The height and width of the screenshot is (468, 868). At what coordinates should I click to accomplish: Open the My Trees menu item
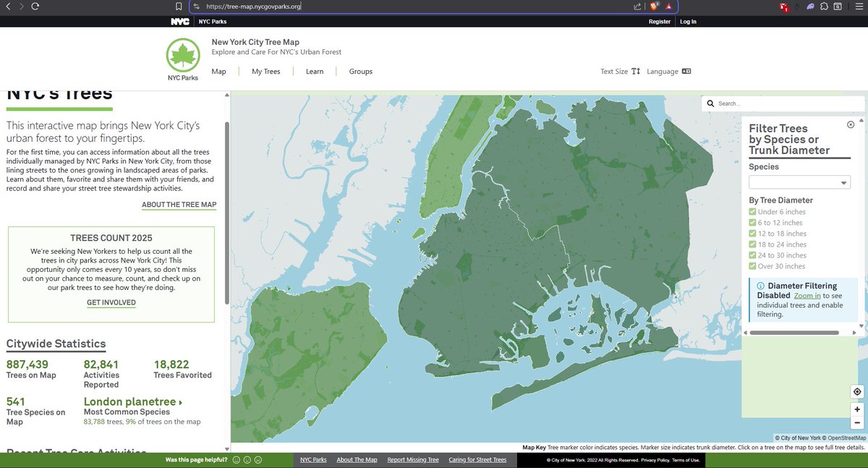(266, 72)
